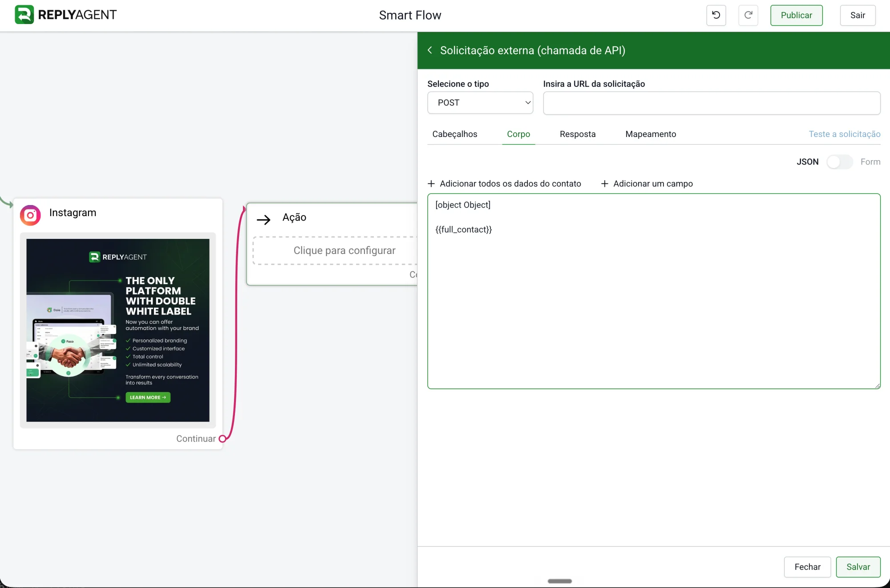Click the Fechar button
Viewport: 890px width, 588px height.
[807, 567]
